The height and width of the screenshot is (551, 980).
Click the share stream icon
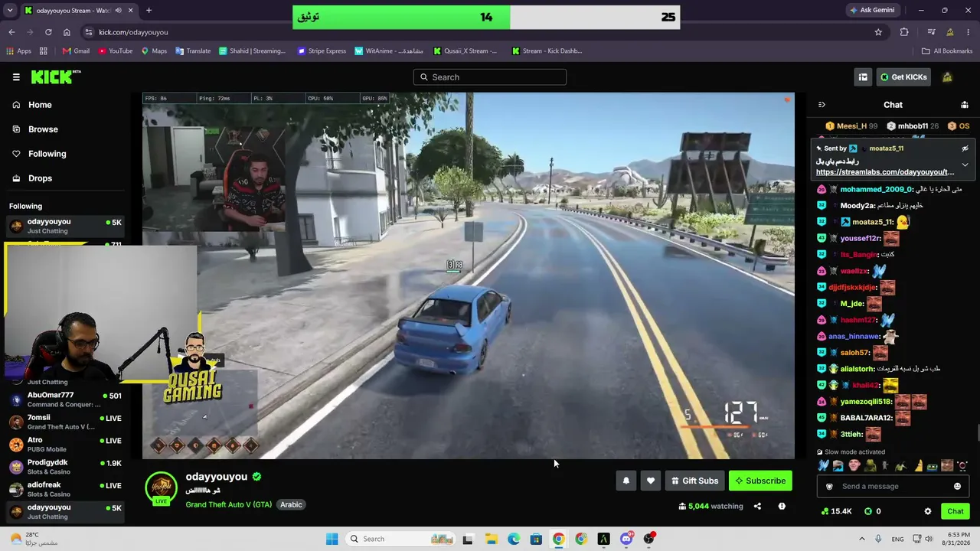click(x=757, y=506)
